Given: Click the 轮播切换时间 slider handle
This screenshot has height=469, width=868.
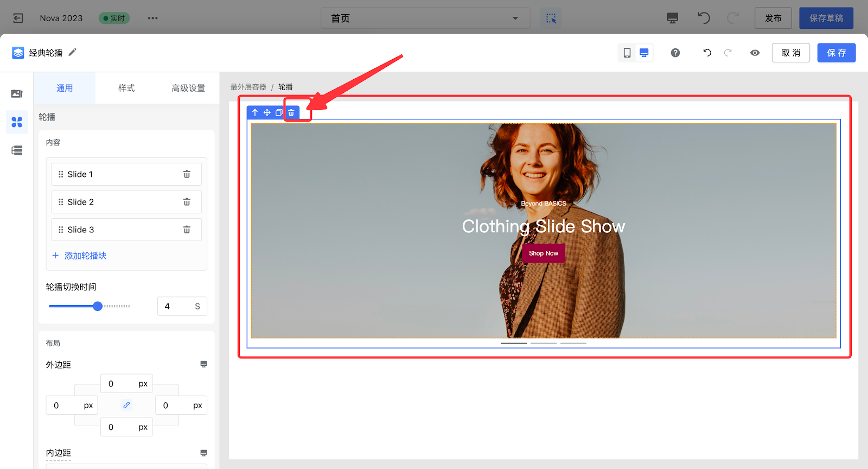Looking at the screenshot, I should 98,306.
